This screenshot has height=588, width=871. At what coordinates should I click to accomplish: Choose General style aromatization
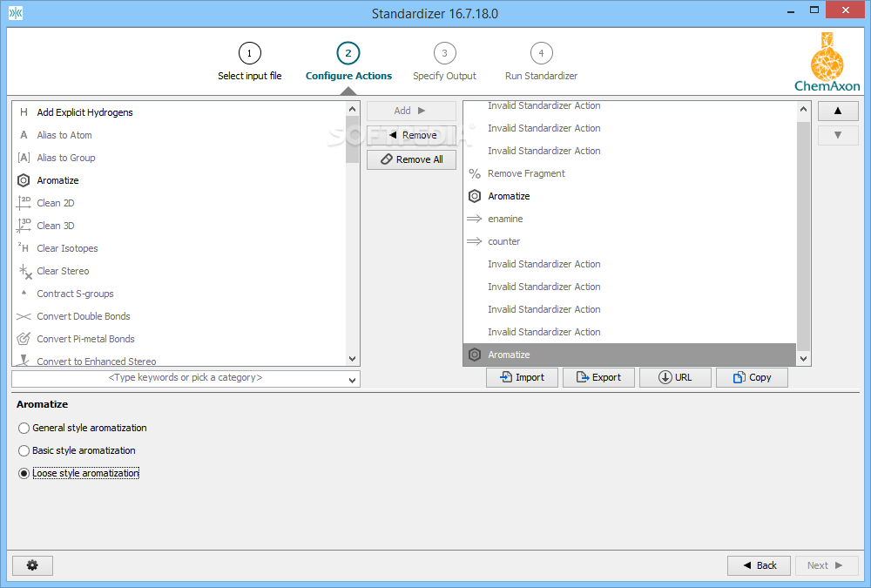click(x=82, y=428)
